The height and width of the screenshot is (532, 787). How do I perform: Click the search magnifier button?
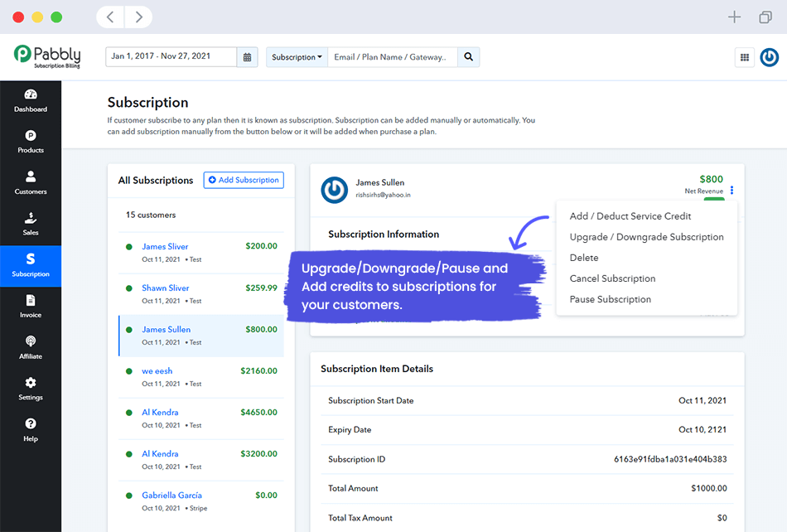pos(468,57)
